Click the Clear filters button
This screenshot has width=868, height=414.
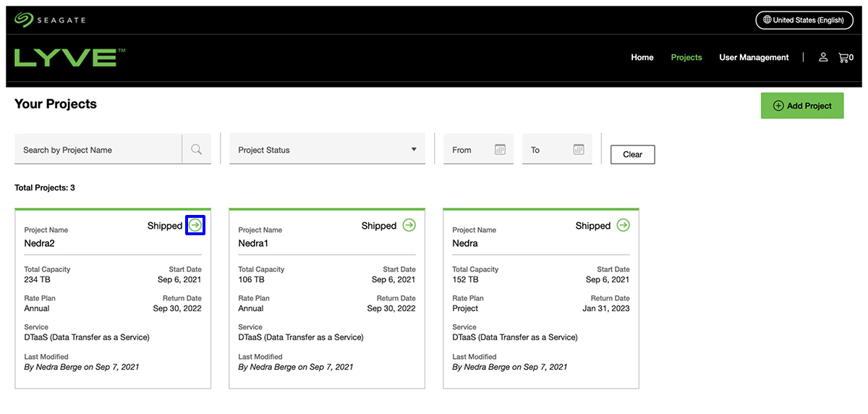coord(633,154)
